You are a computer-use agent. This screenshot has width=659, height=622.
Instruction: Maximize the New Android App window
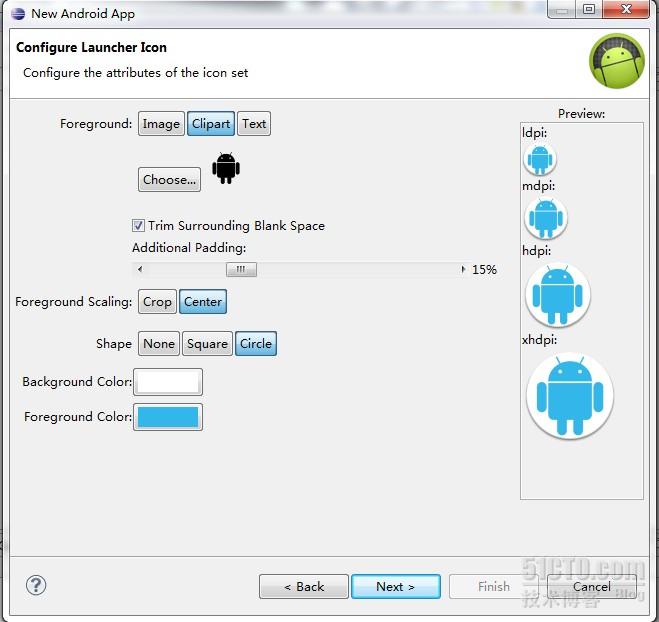tap(589, 9)
